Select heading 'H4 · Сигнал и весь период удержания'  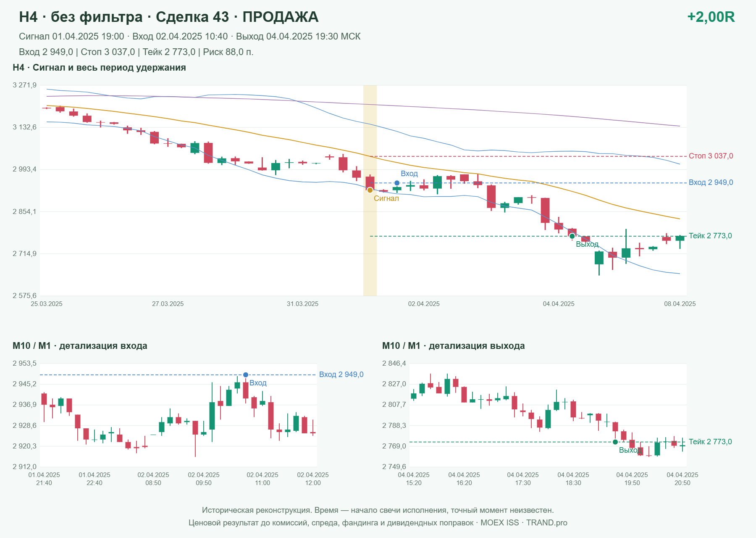coord(99,68)
